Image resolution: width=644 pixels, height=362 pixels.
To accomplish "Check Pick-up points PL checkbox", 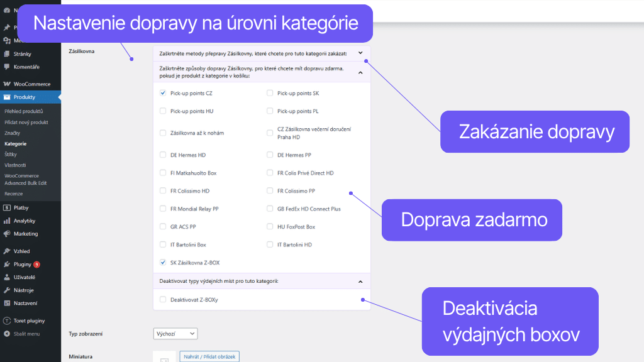I will [270, 111].
